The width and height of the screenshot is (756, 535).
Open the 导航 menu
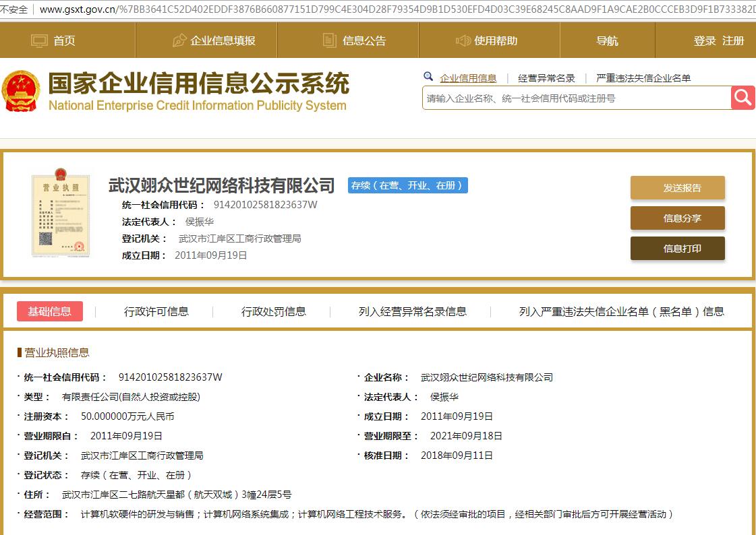click(x=607, y=40)
